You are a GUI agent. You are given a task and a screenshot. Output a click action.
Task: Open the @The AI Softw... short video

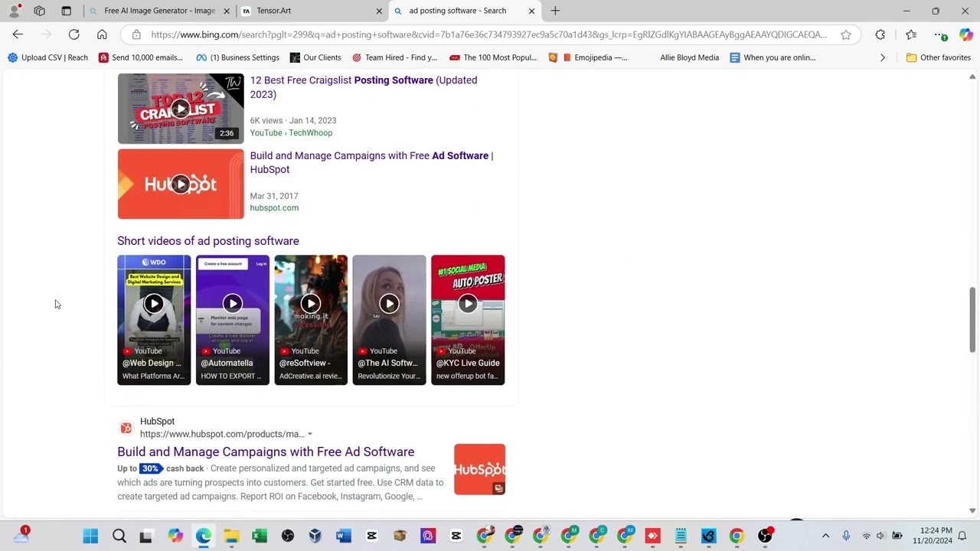click(x=389, y=320)
